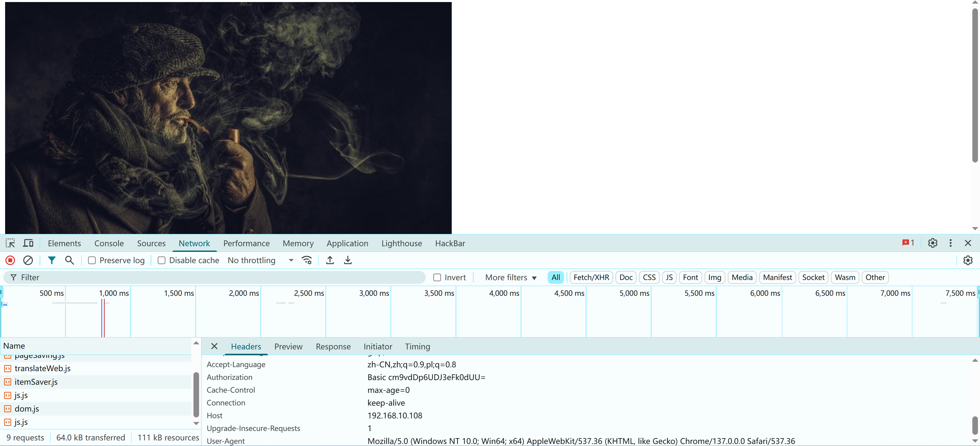Click the Accept-Language header value
The width and height of the screenshot is (980, 446).
pyautogui.click(x=412, y=365)
